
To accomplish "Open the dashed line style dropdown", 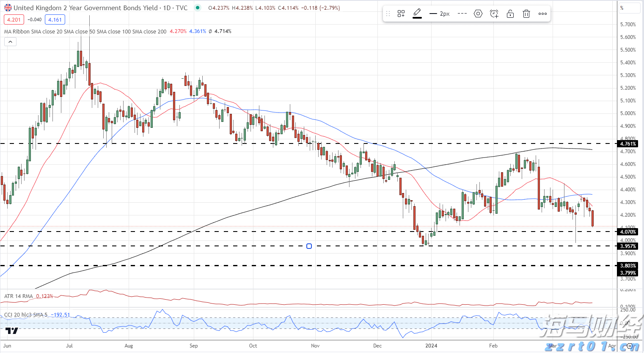I will click(462, 14).
